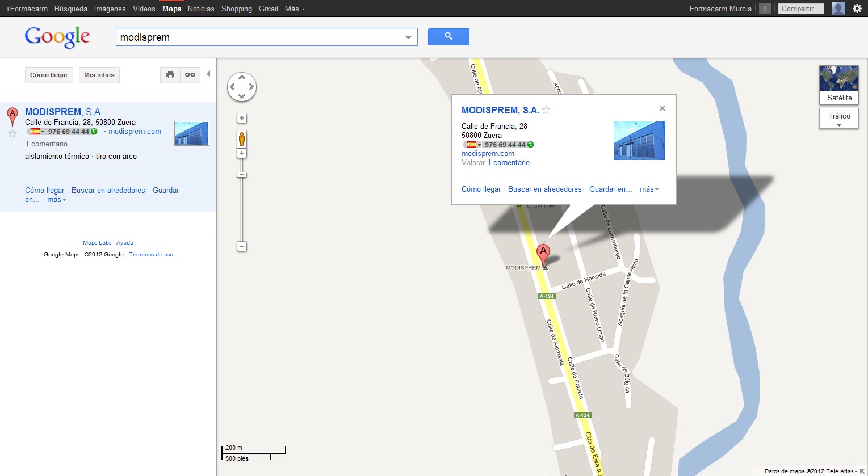Open Búsqueda in the top bar
868x476 pixels.
71,9
